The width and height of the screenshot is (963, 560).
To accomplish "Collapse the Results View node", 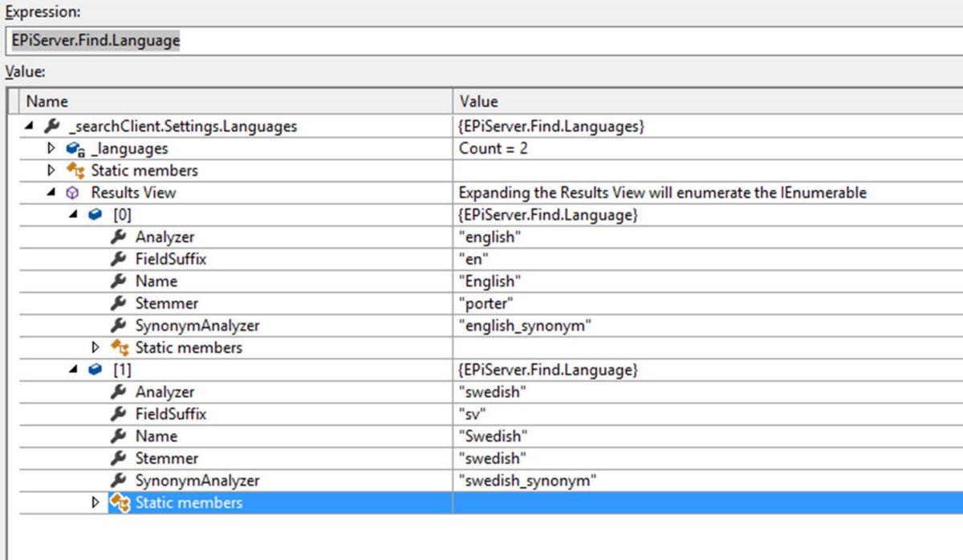I will pos(52,193).
